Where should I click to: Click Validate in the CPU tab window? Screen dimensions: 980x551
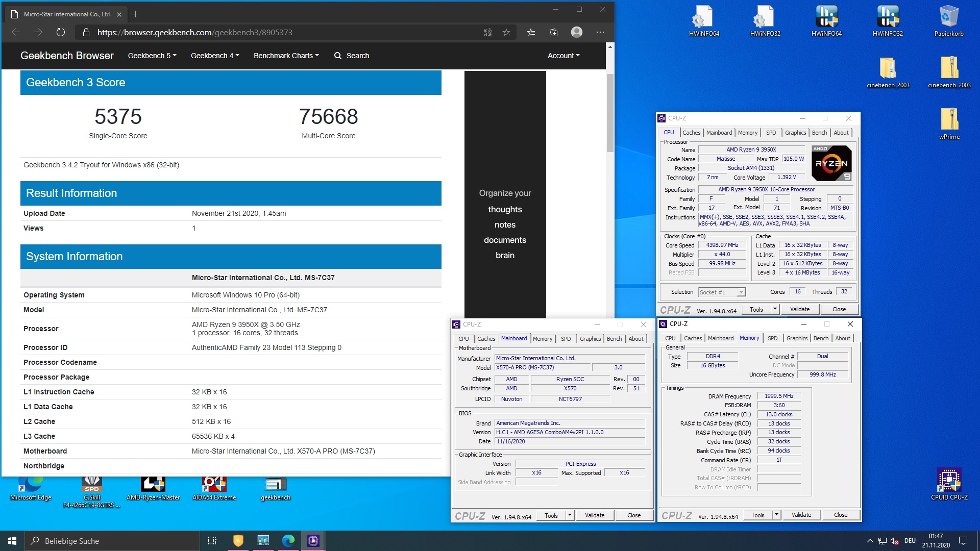tap(800, 309)
